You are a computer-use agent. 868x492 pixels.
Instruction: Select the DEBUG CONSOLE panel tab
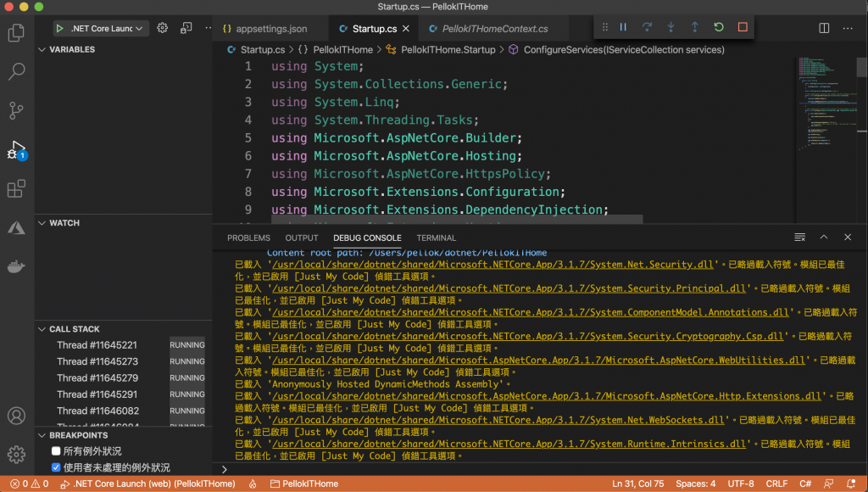(x=367, y=238)
